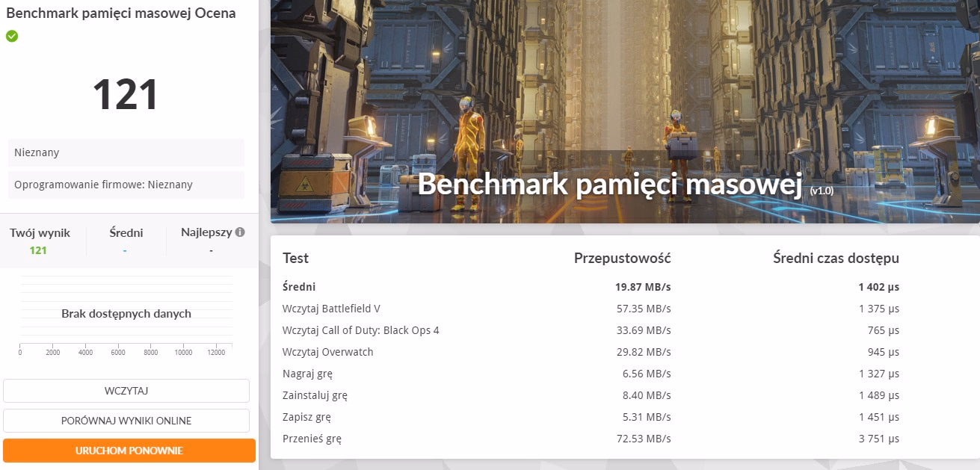The width and height of the screenshot is (980, 470).
Task: Click the large 121 score number
Action: click(x=126, y=95)
